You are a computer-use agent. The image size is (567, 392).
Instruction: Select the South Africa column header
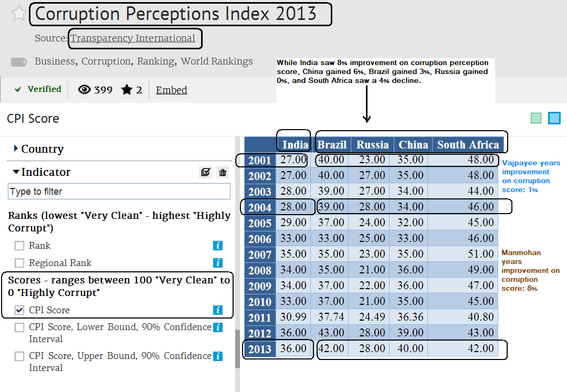coord(468,144)
